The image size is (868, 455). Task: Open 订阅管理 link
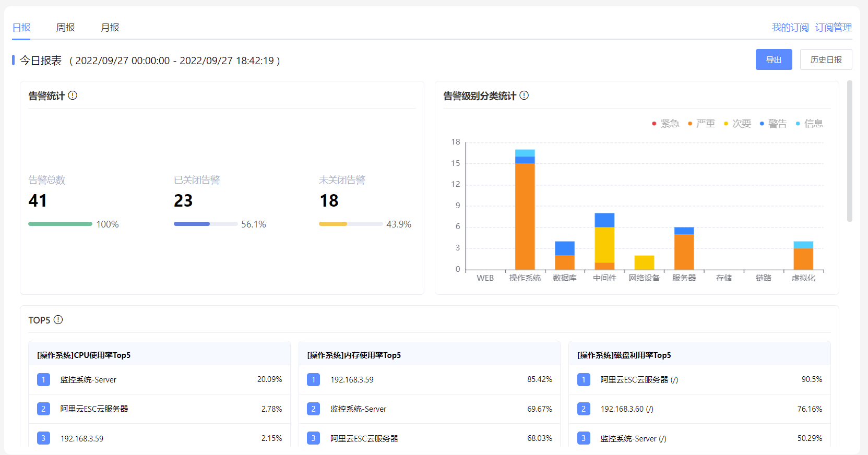click(x=834, y=28)
